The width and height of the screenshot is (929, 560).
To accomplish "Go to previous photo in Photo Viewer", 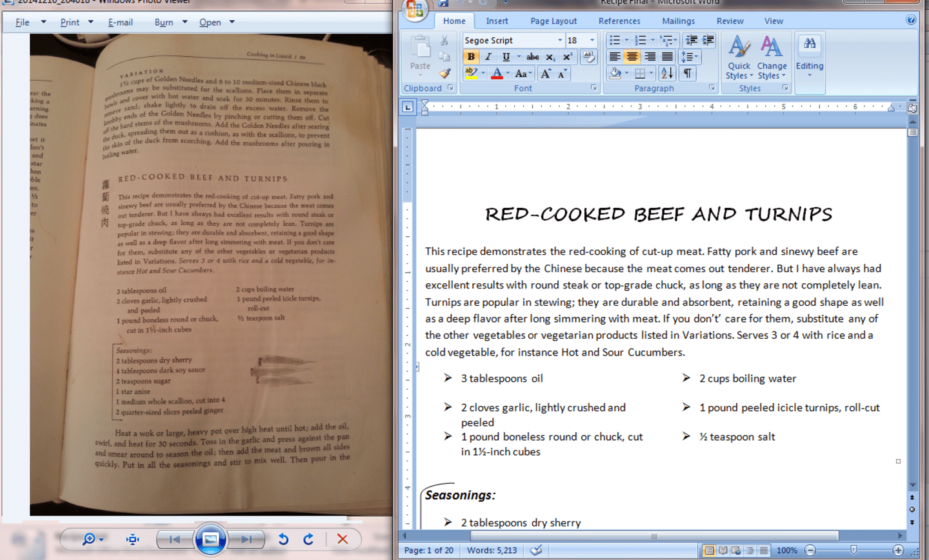I will [x=175, y=539].
